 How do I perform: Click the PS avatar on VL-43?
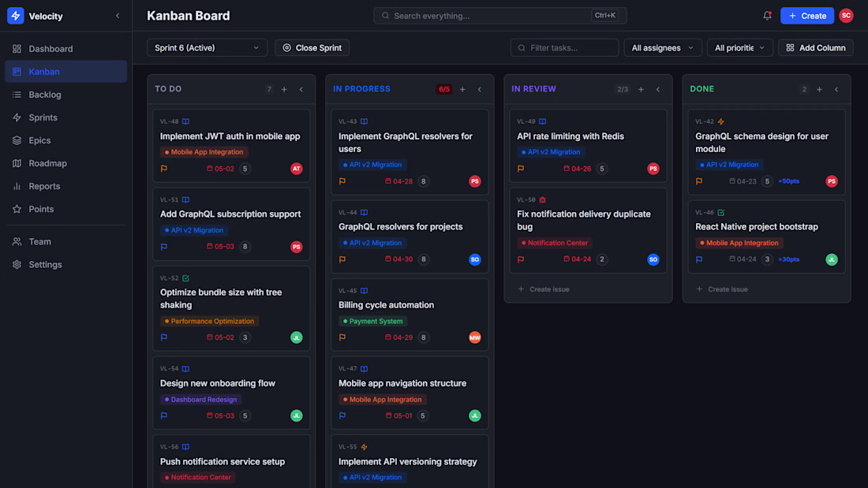coord(475,181)
